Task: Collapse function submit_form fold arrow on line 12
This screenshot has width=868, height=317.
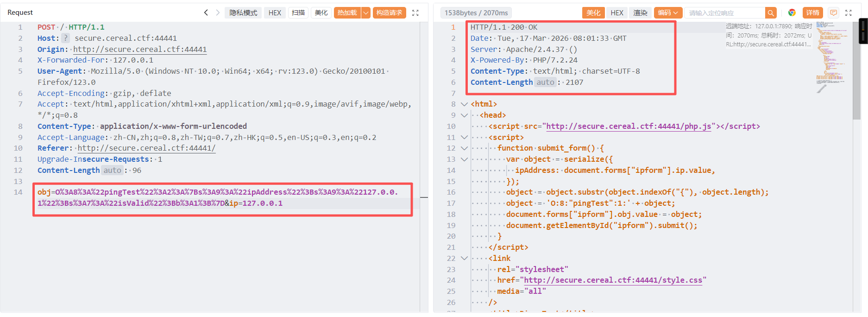Action: [x=464, y=148]
